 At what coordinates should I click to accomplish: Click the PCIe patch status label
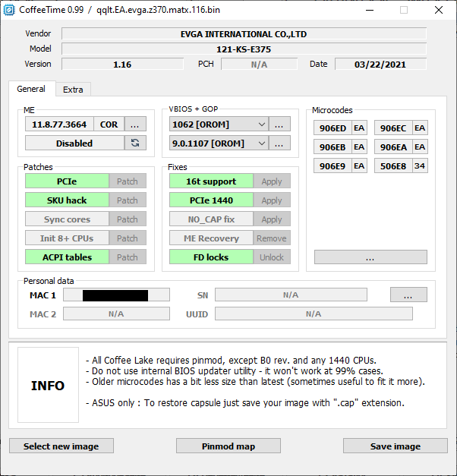click(67, 181)
